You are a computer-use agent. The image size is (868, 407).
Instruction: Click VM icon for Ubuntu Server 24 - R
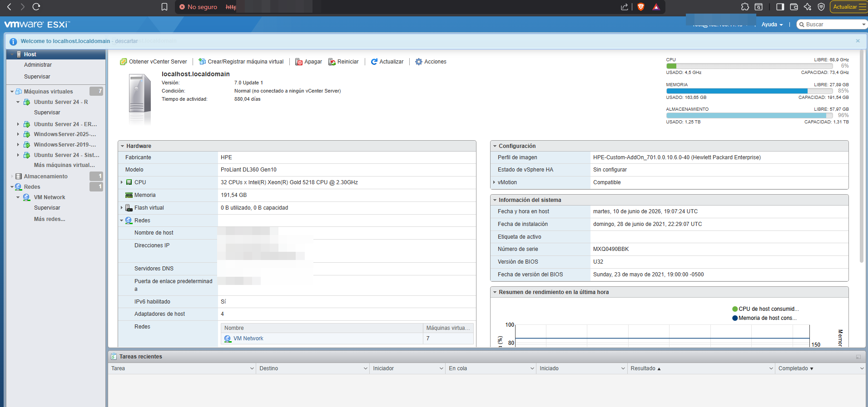(27, 102)
